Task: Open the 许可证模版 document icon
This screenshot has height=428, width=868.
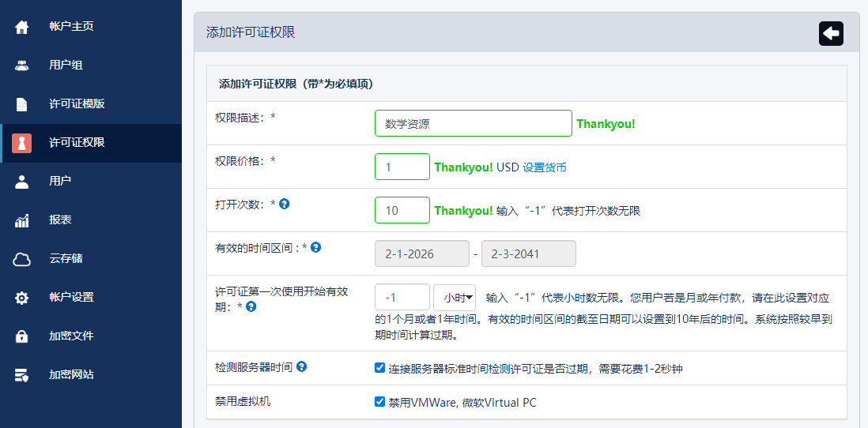Action: point(22,104)
